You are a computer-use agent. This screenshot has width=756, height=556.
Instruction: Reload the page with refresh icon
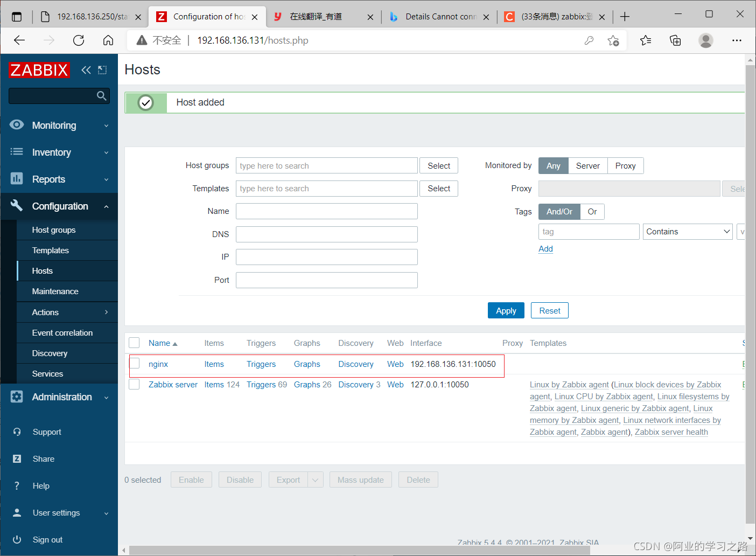(79, 40)
